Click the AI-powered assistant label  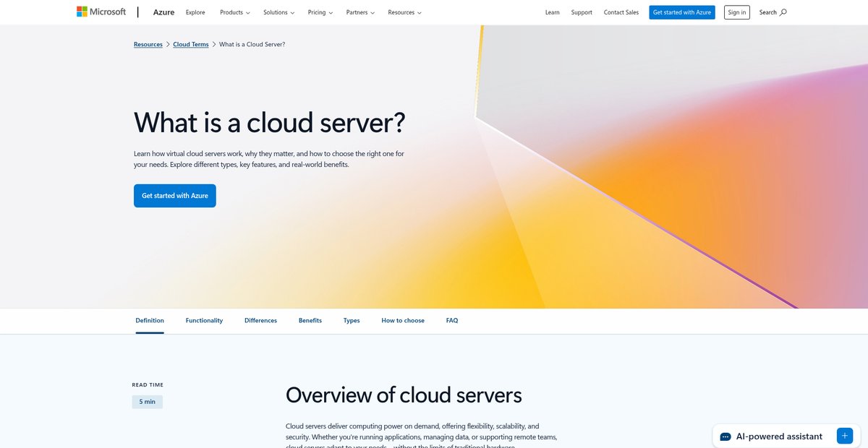pos(779,436)
